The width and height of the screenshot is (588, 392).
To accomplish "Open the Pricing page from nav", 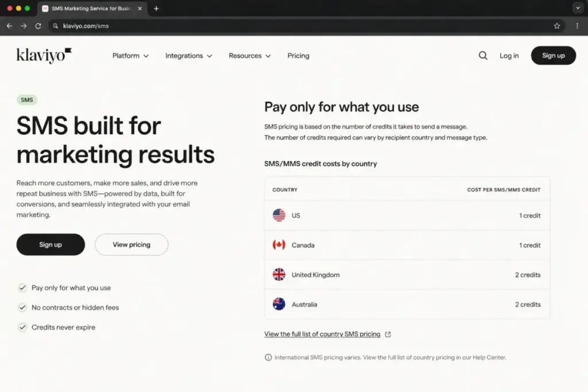I will (298, 56).
